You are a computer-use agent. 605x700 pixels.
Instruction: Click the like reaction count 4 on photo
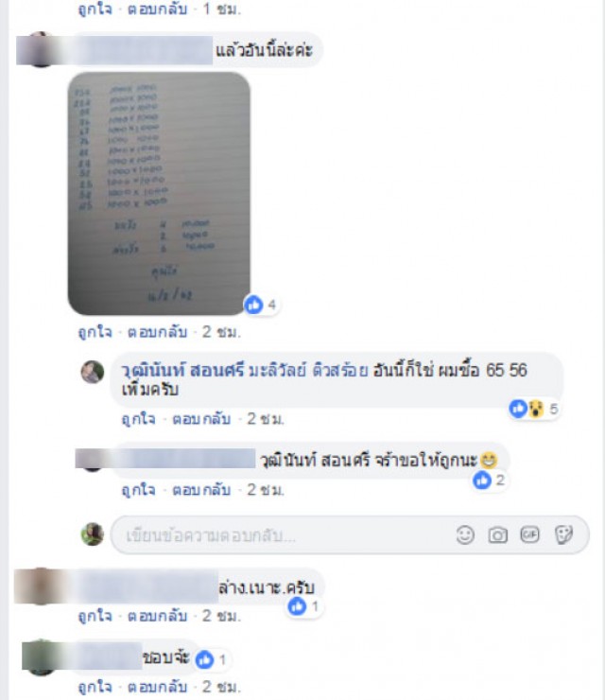click(261, 305)
